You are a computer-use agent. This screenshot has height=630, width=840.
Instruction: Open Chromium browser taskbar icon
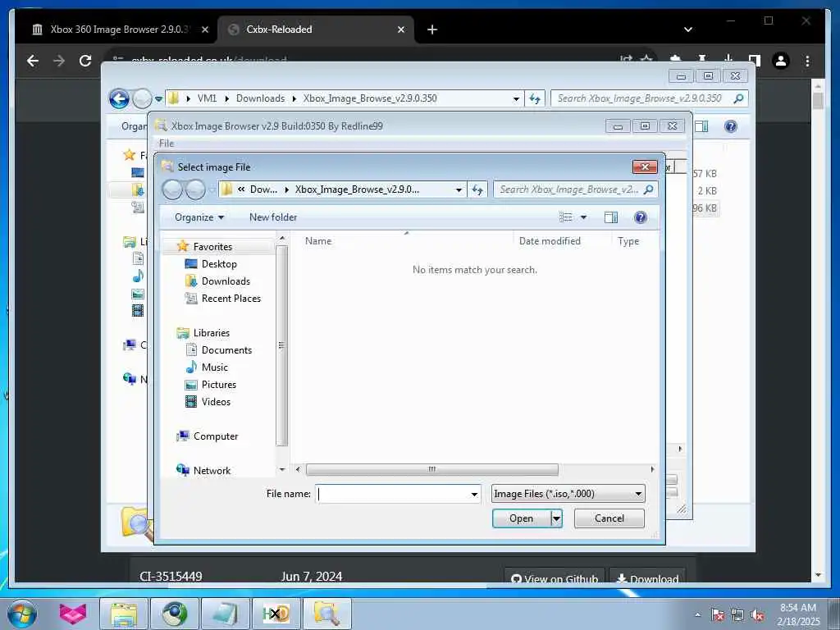click(175, 614)
